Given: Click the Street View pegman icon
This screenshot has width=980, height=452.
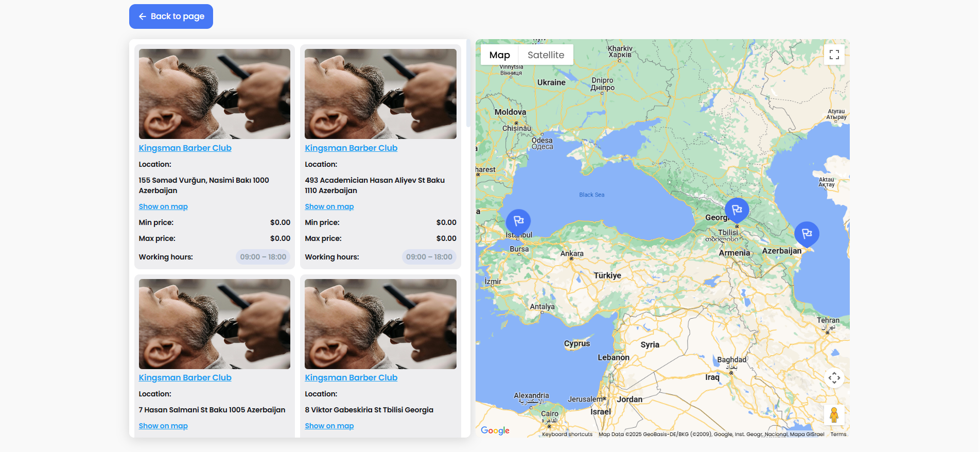Looking at the screenshot, I should point(834,414).
